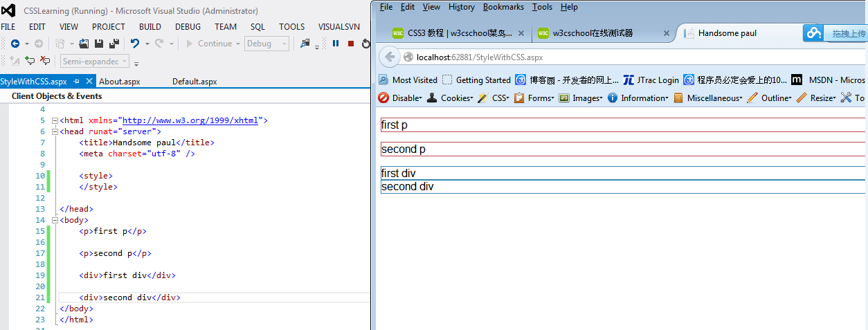Open the SQL menu

(257, 27)
